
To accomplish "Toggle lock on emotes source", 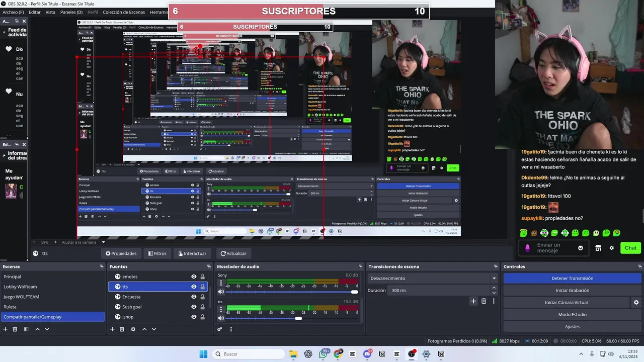I will (203, 277).
